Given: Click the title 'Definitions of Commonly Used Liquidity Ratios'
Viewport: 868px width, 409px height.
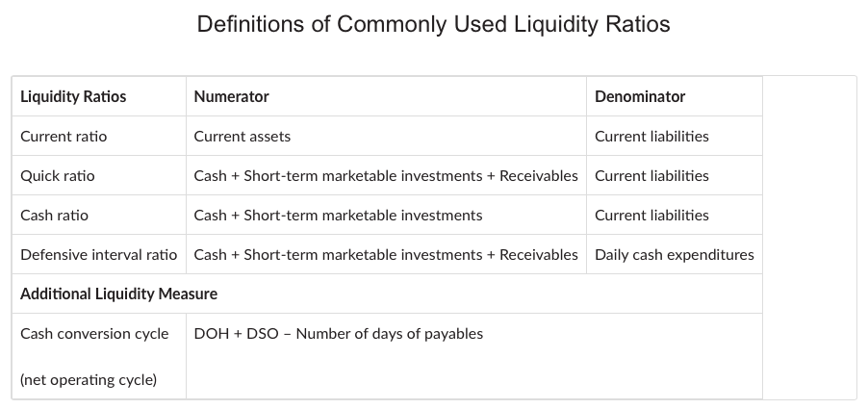Looking at the screenshot, I should pyautogui.click(x=433, y=24).
